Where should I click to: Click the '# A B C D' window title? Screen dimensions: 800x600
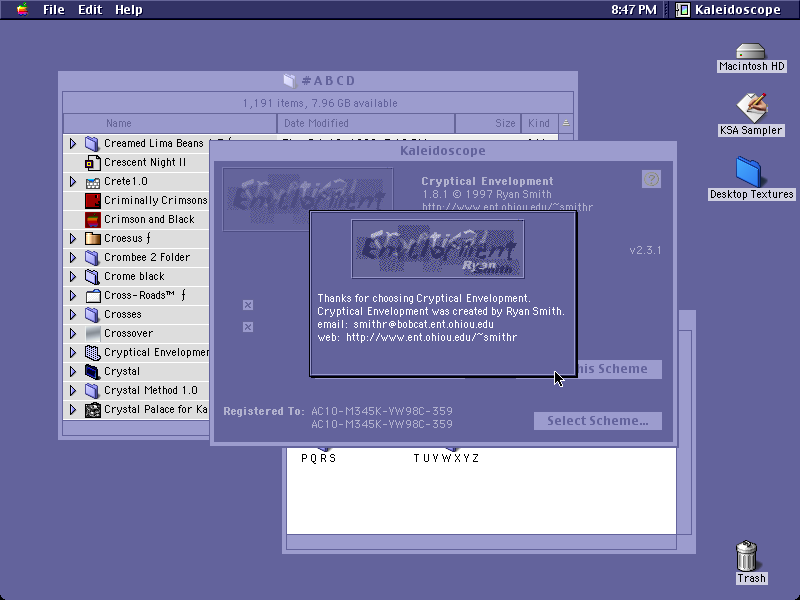coord(329,81)
